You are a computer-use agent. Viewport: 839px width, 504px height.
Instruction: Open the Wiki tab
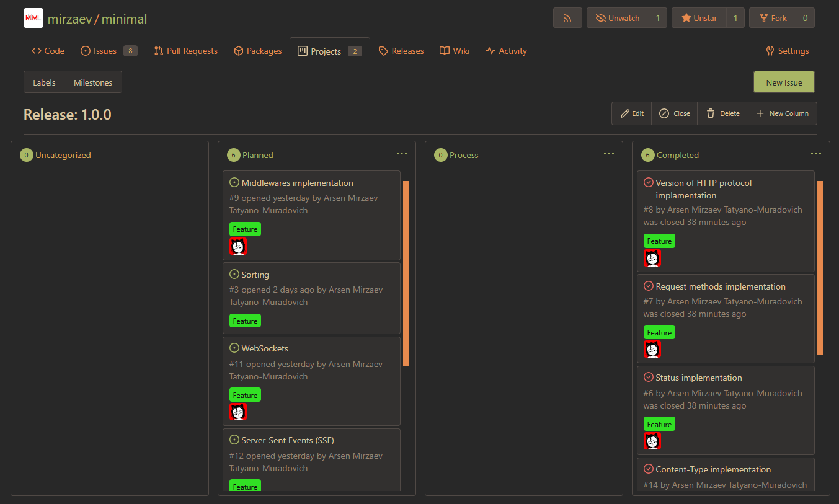pyautogui.click(x=455, y=51)
